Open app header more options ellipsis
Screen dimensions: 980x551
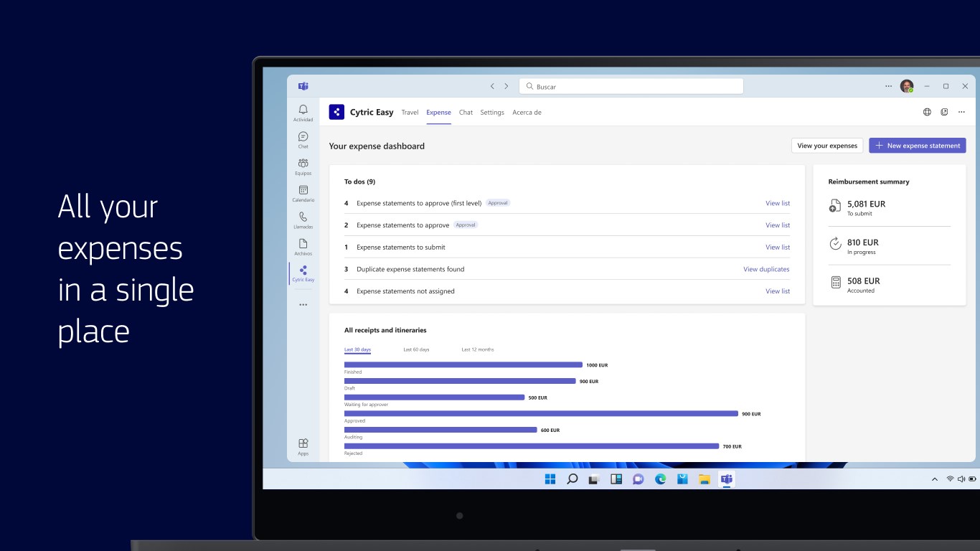click(961, 112)
